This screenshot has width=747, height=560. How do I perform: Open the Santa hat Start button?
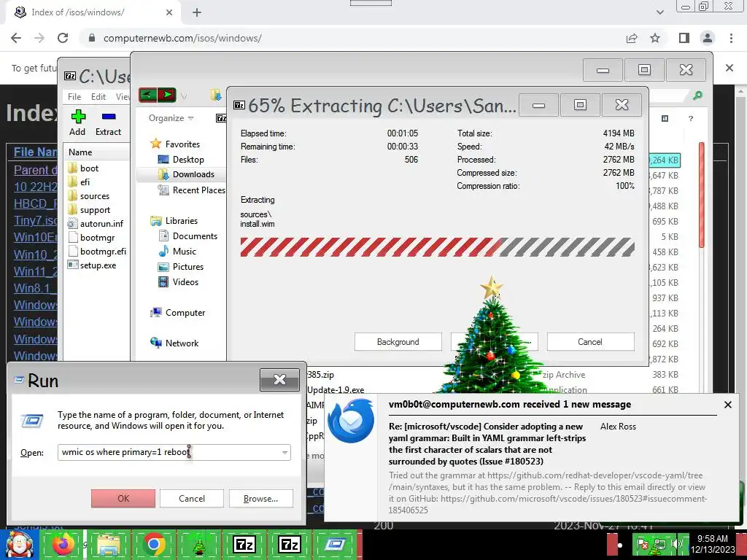[19, 545]
